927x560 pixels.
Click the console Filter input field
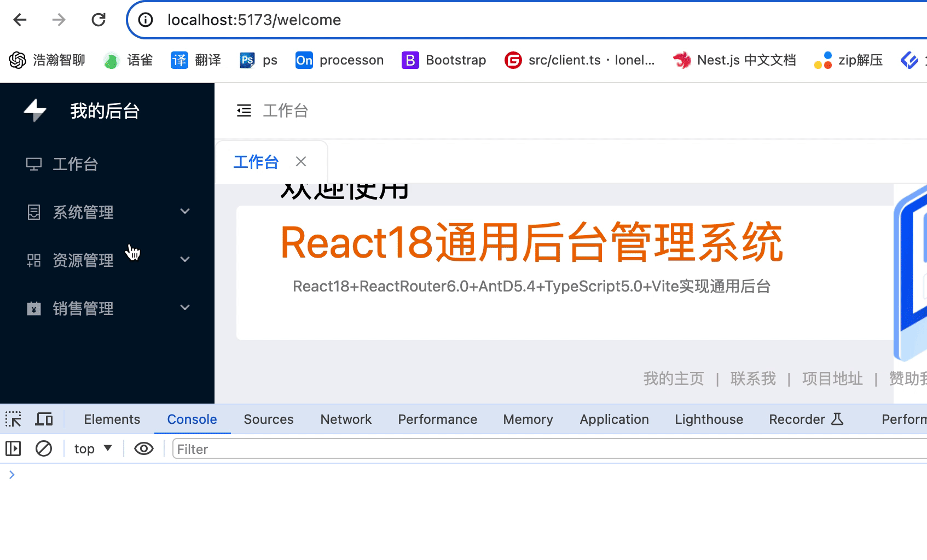click(x=549, y=449)
